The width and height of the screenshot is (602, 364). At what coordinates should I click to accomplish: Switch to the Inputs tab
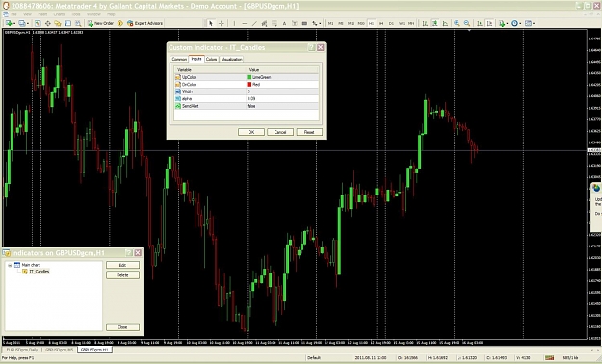tap(196, 59)
